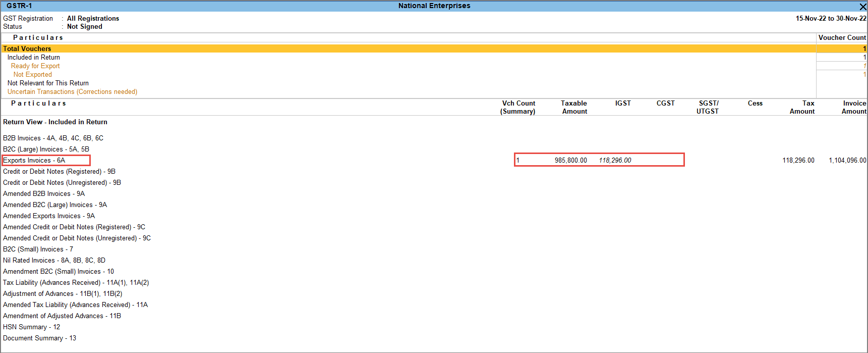868x353 pixels.
Task: Open Amendment B2C (Small) Invoices - 10
Action: coord(59,271)
